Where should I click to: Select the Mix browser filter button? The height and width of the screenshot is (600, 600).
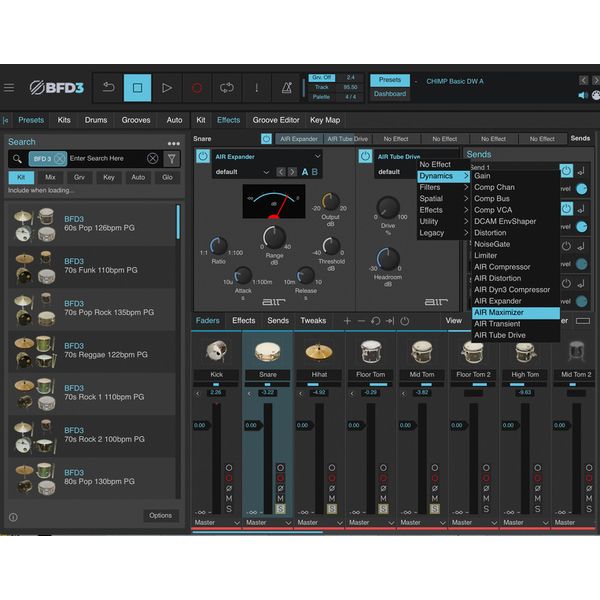(50, 178)
